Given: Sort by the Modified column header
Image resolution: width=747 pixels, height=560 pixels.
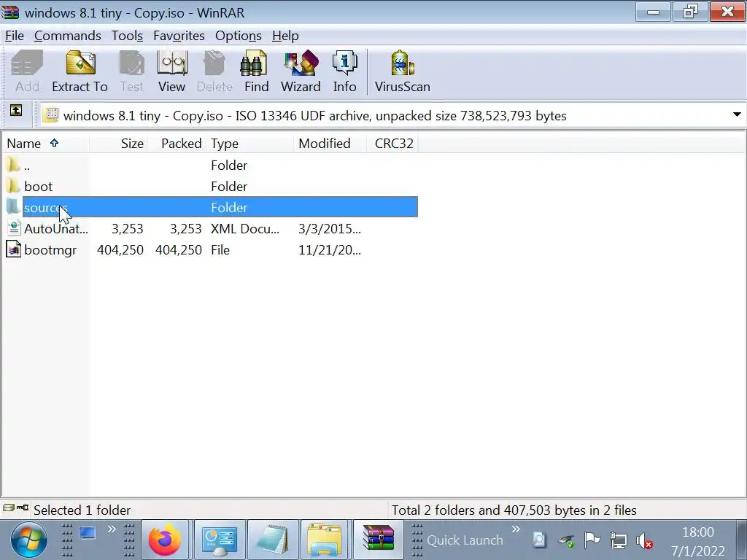Looking at the screenshot, I should (330, 144).
